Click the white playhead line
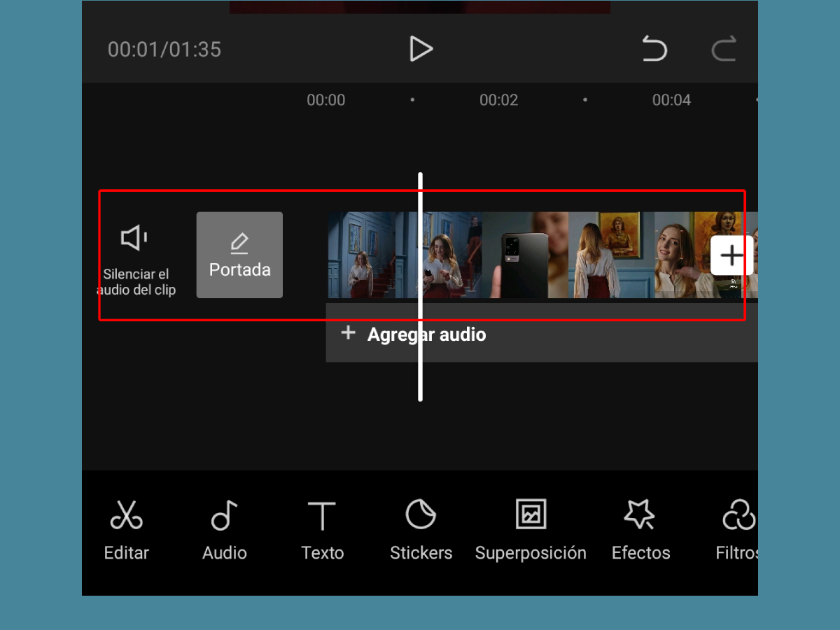The width and height of the screenshot is (840, 630). [420, 287]
